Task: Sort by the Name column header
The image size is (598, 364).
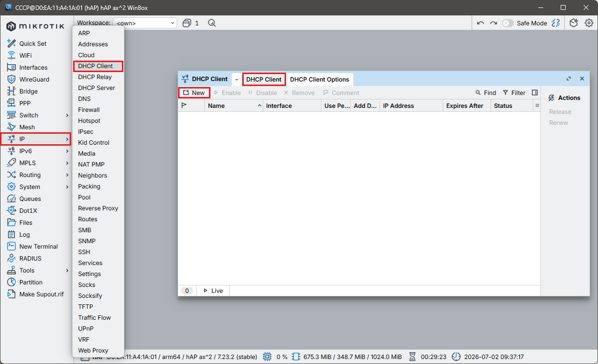Action: [234, 105]
